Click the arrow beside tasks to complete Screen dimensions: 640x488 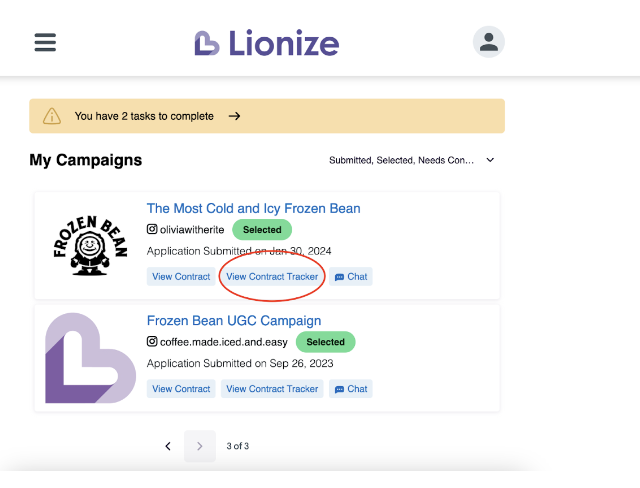(x=234, y=116)
